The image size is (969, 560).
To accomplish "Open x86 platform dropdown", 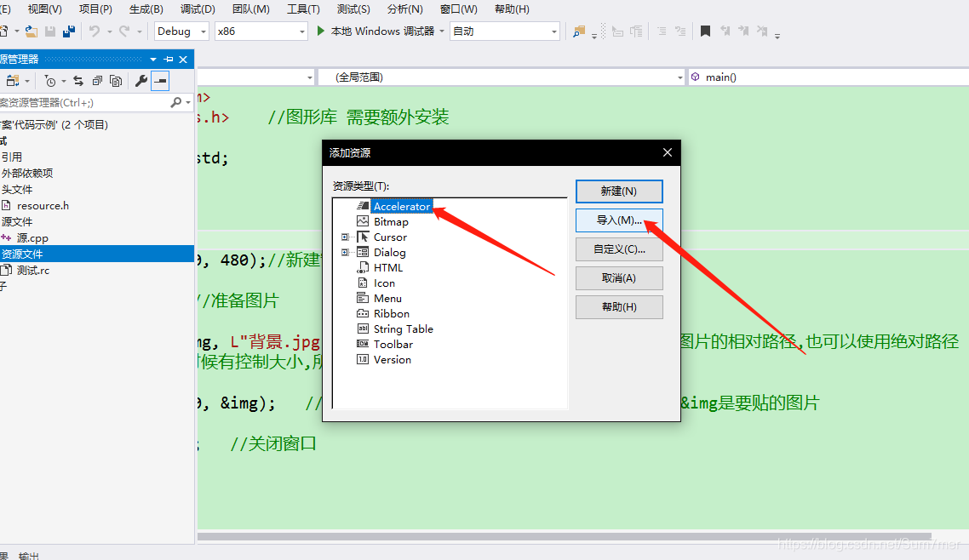I will click(261, 31).
